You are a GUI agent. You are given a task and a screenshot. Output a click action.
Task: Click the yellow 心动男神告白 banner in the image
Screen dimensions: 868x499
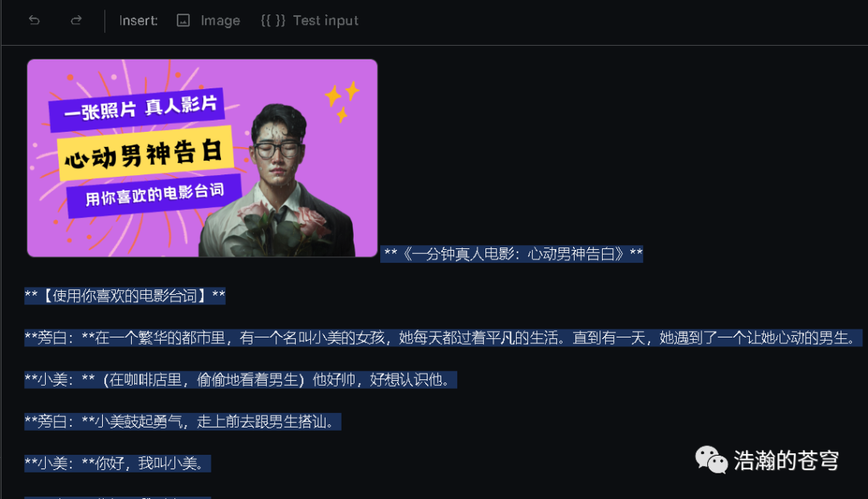point(145,153)
